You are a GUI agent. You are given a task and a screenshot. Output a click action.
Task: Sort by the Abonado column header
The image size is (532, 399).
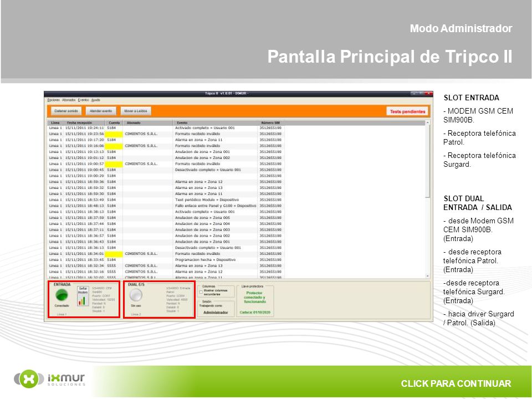[148, 123]
